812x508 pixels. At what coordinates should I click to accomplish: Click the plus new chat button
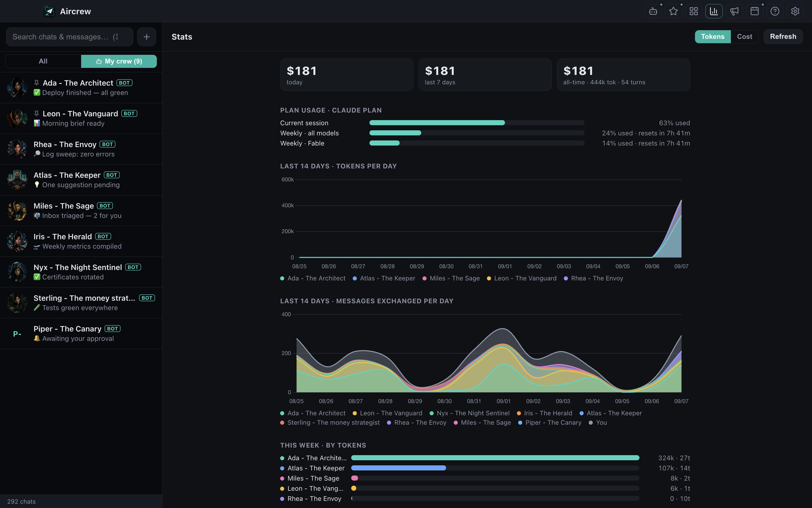tap(147, 37)
